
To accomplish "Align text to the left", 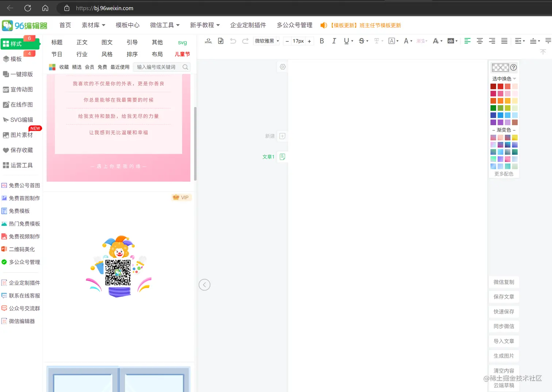I will click(467, 41).
